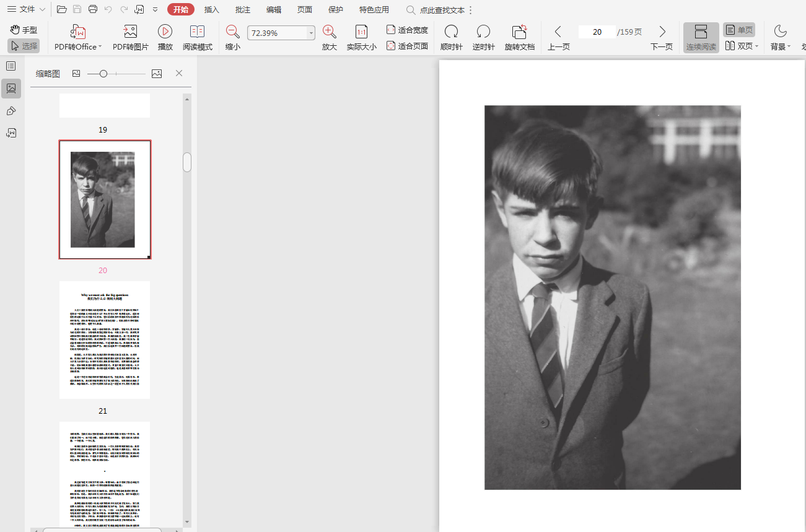Rotate page clockwise with 顺时针
Image resolution: width=806 pixels, height=532 pixels.
click(451, 32)
